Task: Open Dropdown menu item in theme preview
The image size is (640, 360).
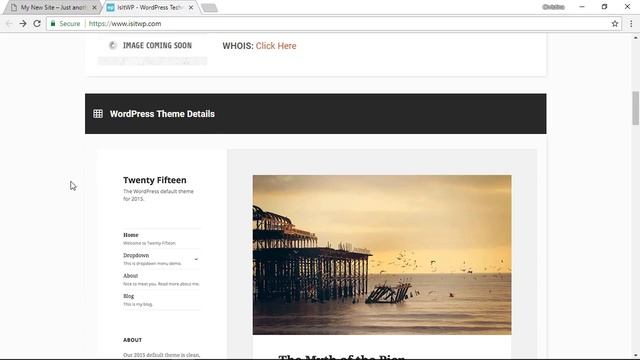Action: point(136,255)
